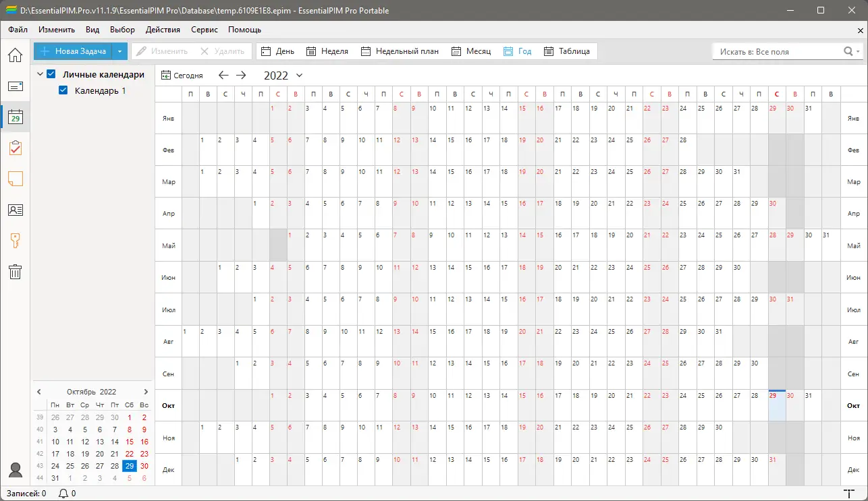Go to previous year with left arrow
The height and width of the screenshot is (501, 868).
[223, 76]
